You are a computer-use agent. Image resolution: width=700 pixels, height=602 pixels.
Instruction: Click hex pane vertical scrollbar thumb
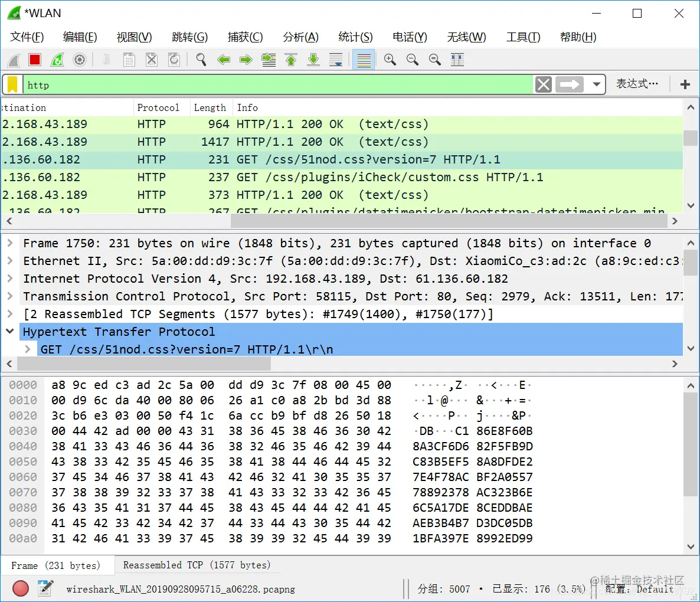tap(690, 446)
